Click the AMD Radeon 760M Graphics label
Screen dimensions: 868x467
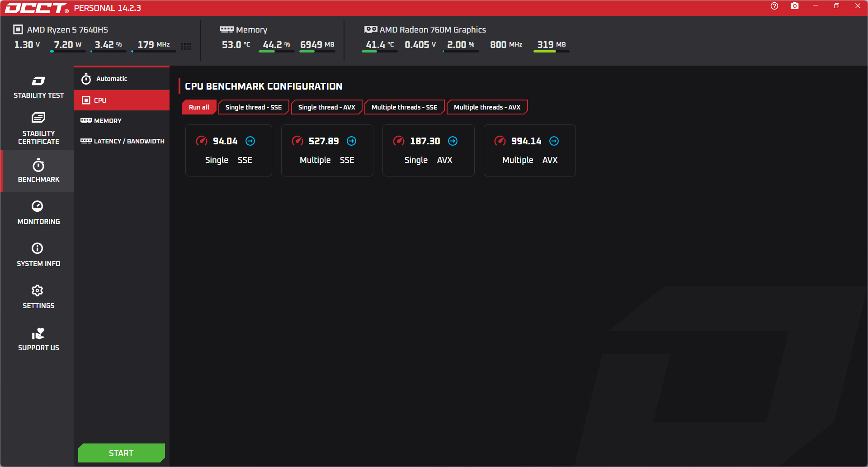point(433,30)
